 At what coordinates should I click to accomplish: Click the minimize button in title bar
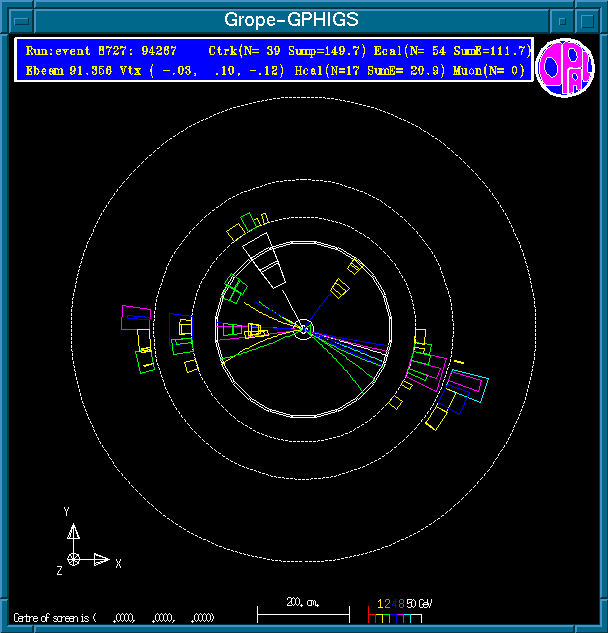(563, 20)
